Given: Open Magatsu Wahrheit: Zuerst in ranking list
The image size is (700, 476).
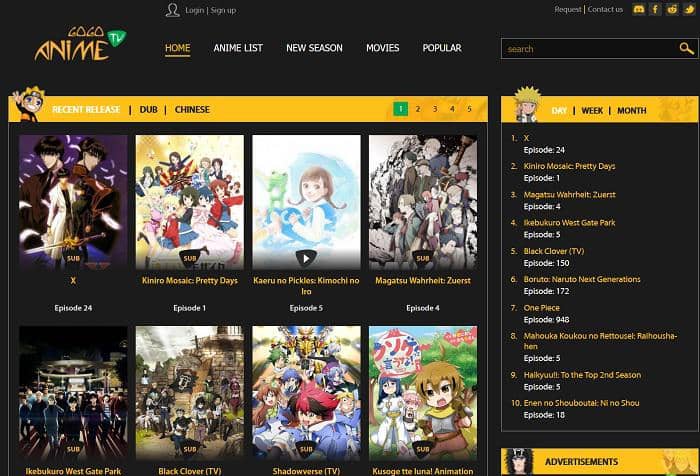Looking at the screenshot, I should (569, 195).
